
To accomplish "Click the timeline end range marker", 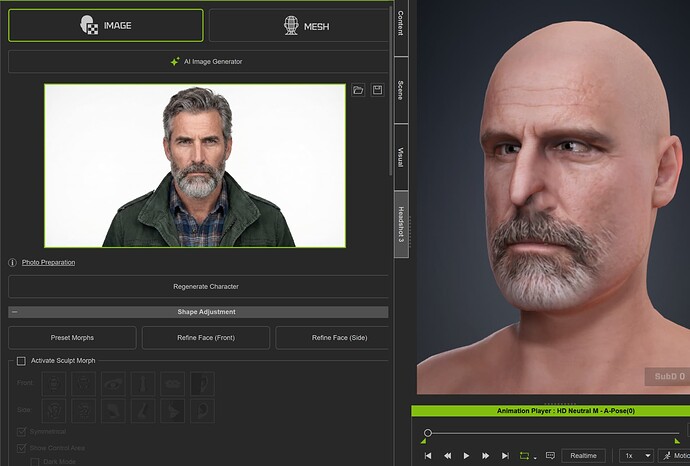I will coord(677,441).
